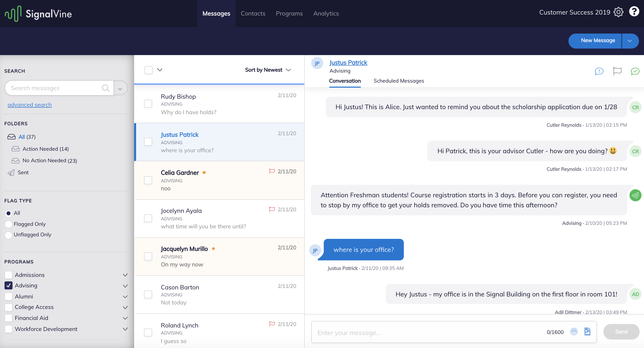
Task: Open the Sent folder
Action: point(23,172)
